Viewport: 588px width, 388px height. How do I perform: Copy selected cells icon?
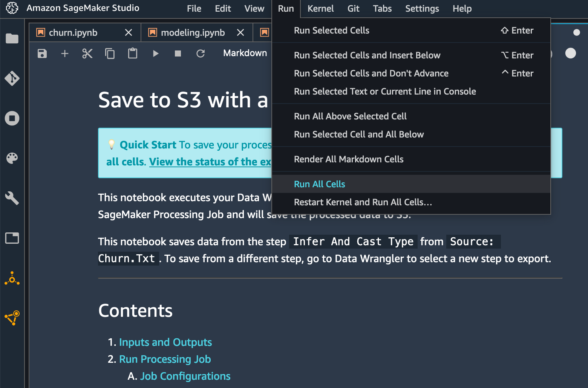(x=110, y=53)
